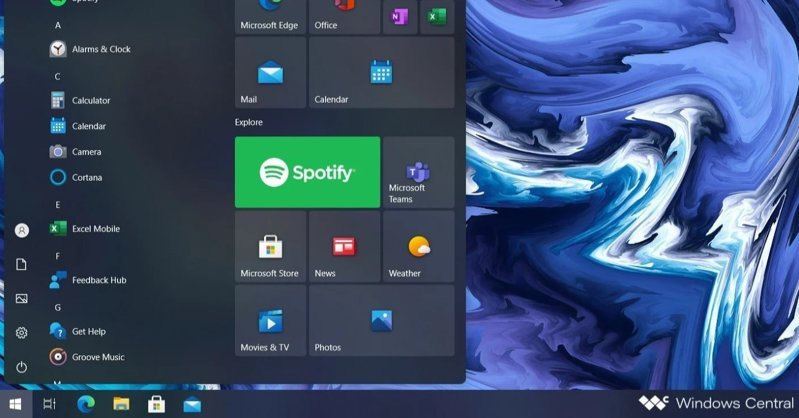Open Task View on the taskbar
The image size is (799, 418).
[x=49, y=405]
